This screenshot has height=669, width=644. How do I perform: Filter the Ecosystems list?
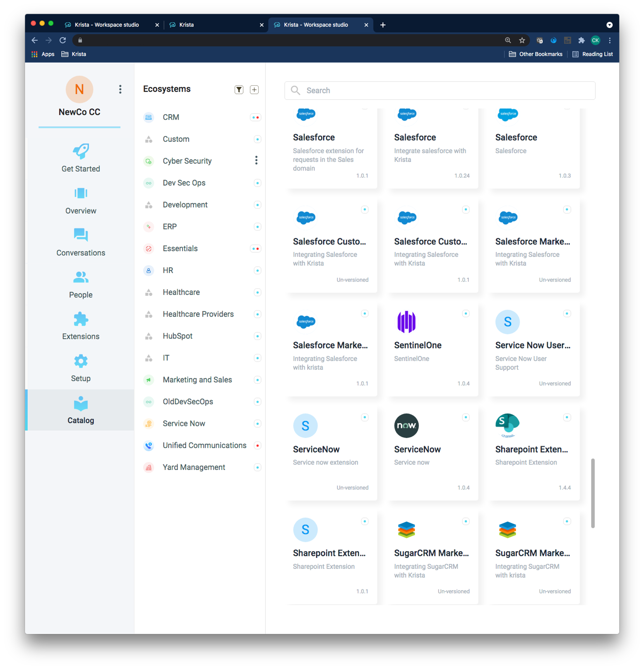coord(239,90)
